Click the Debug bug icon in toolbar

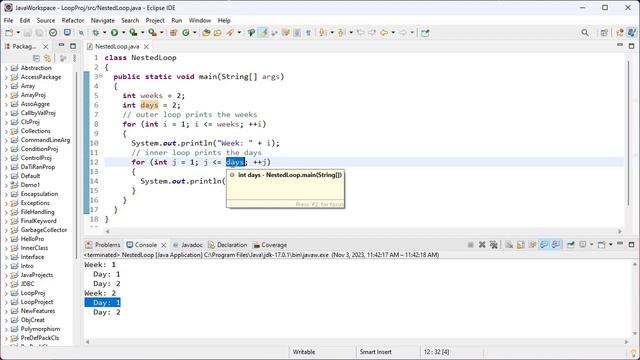96,33
